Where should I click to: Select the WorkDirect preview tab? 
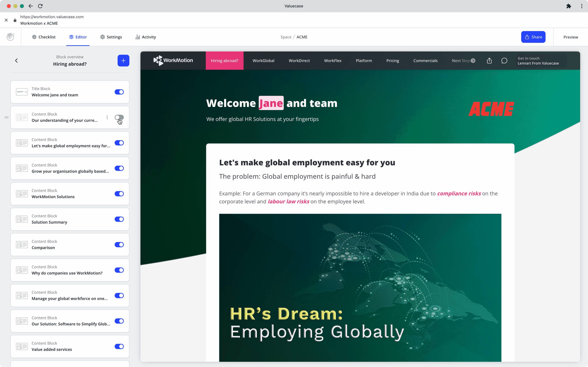[299, 60]
